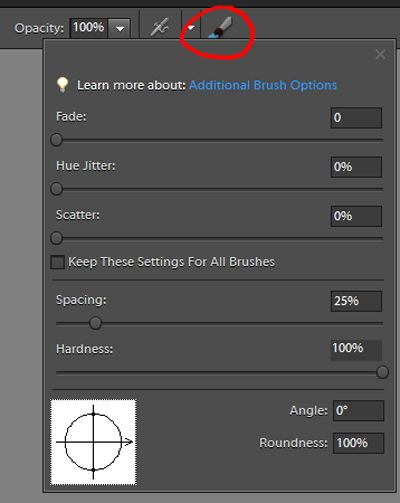Click the Fade value field
Image resolution: width=400 pixels, height=503 pixels.
click(x=356, y=118)
